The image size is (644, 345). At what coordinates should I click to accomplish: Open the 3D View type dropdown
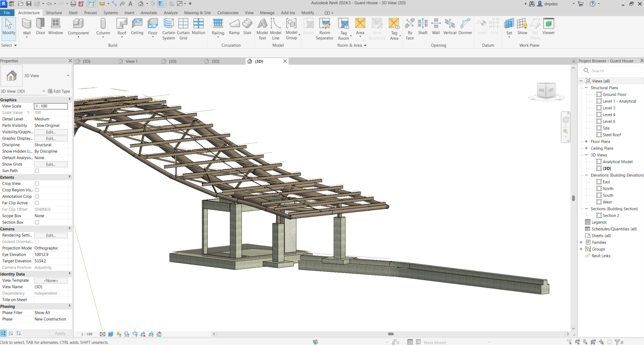(68, 76)
